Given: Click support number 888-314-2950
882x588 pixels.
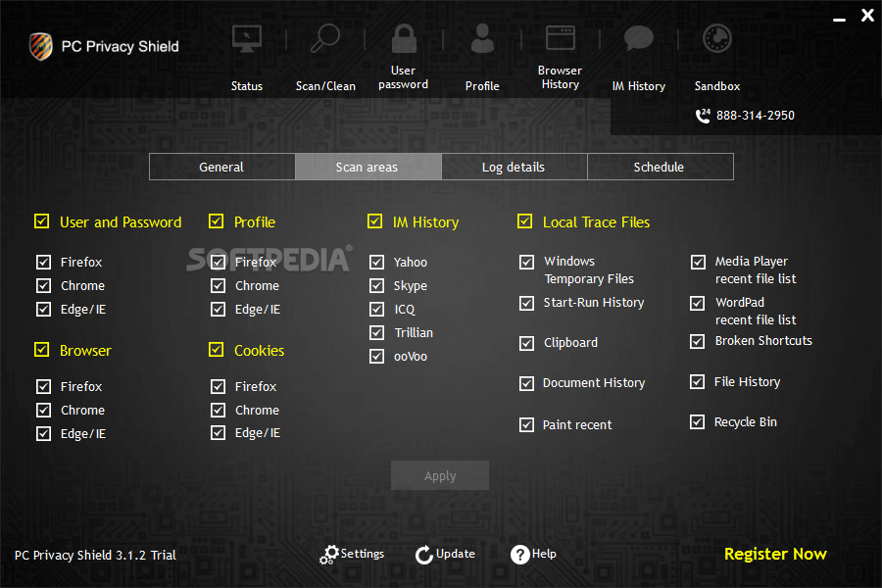Looking at the screenshot, I should coord(755,116).
